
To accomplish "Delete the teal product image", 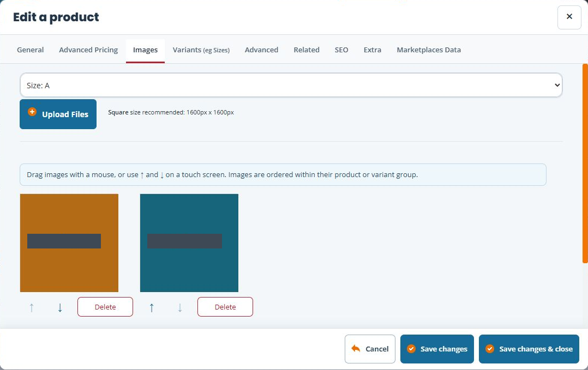I will pos(225,307).
